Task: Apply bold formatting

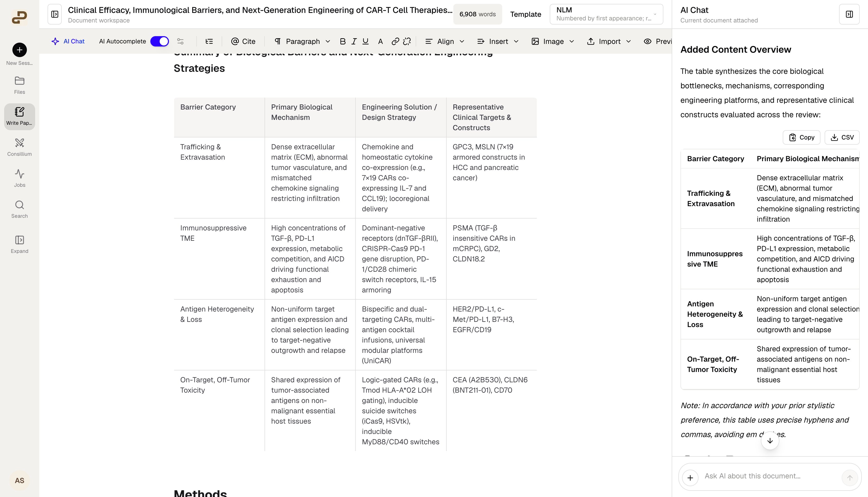Action: [343, 41]
